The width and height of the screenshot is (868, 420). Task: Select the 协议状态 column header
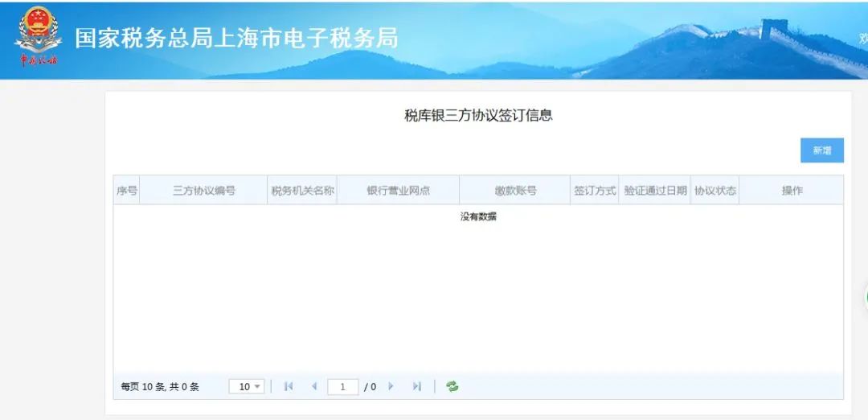point(715,191)
